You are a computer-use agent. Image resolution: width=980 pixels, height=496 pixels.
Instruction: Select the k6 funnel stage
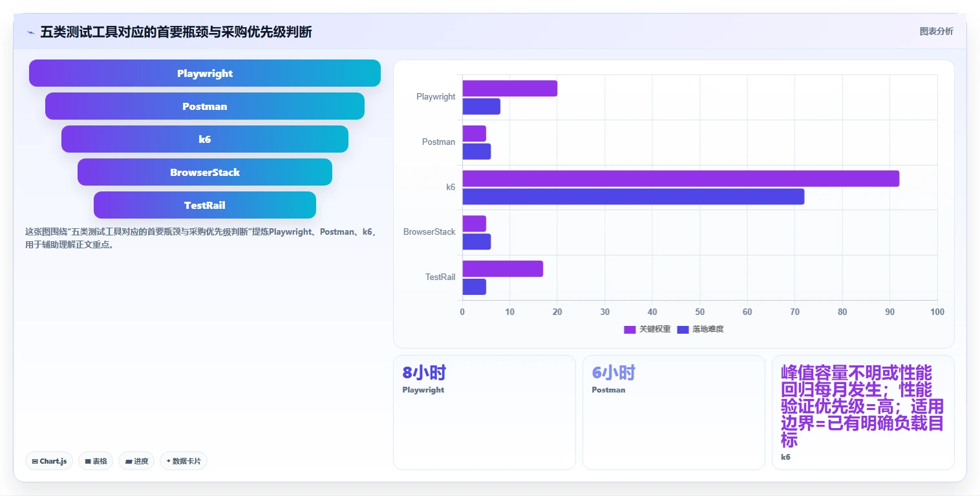tap(205, 139)
